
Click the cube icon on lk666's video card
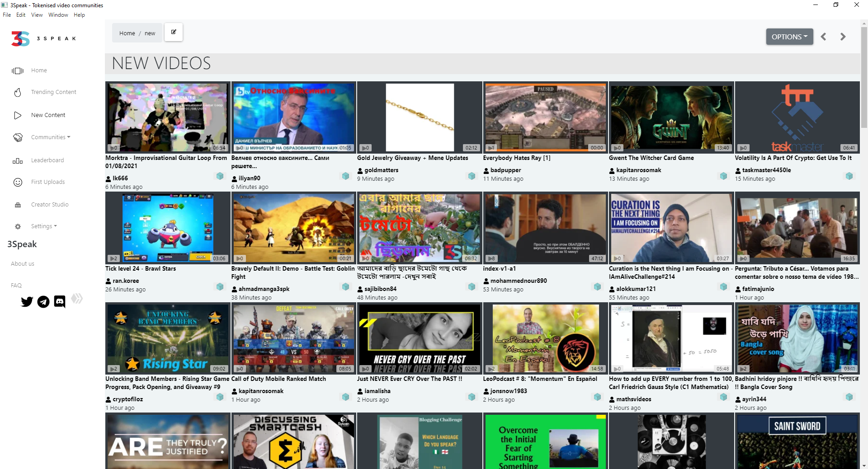[x=220, y=176]
